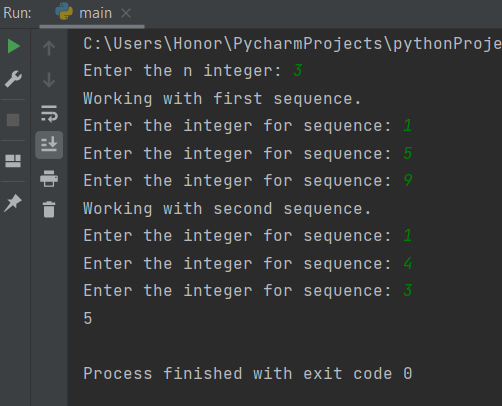Print the console output
502x406 pixels.
(49, 178)
